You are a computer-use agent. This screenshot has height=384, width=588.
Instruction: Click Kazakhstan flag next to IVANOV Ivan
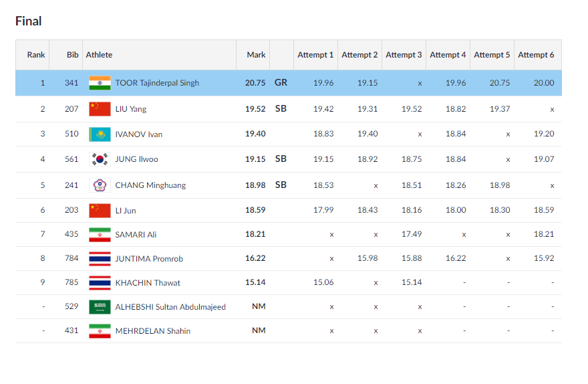point(100,134)
